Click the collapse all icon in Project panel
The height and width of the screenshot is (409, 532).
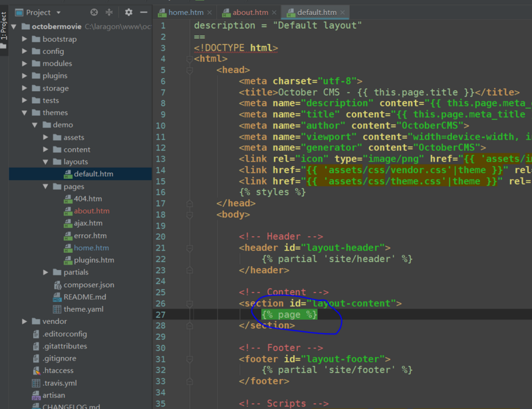coord(109,13)
